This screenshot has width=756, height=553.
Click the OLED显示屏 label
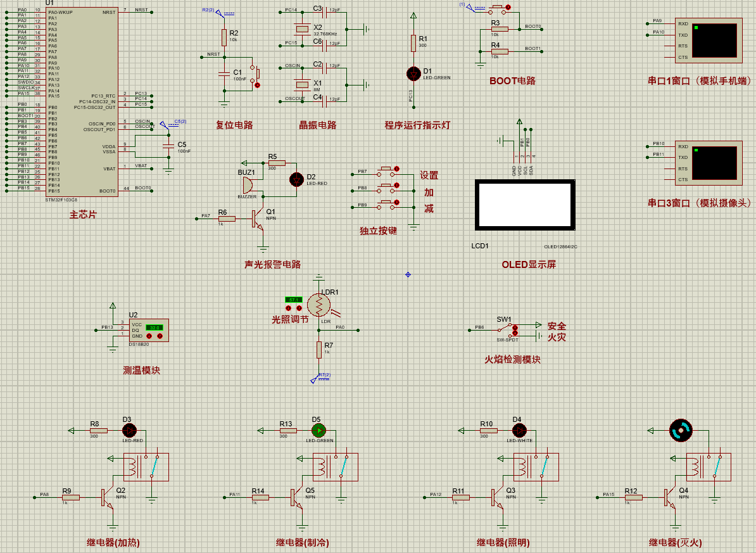click(x=529, y=264)
